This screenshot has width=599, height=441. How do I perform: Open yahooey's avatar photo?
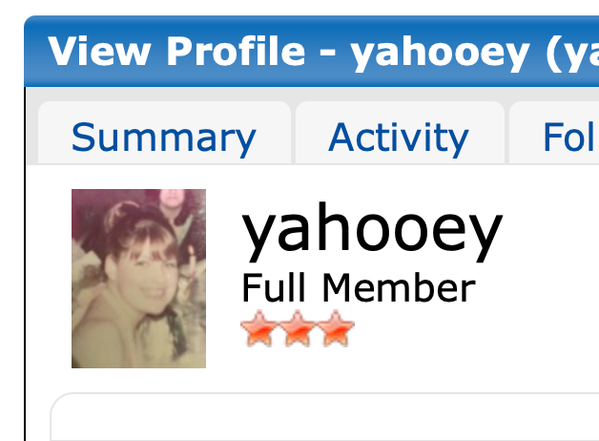pos(139,279)
